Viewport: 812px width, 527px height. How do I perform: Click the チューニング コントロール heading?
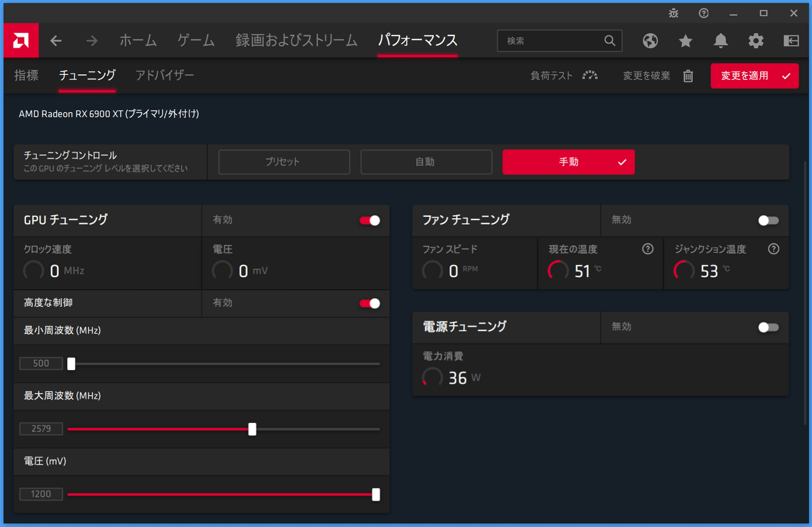(x=70, y=155)
